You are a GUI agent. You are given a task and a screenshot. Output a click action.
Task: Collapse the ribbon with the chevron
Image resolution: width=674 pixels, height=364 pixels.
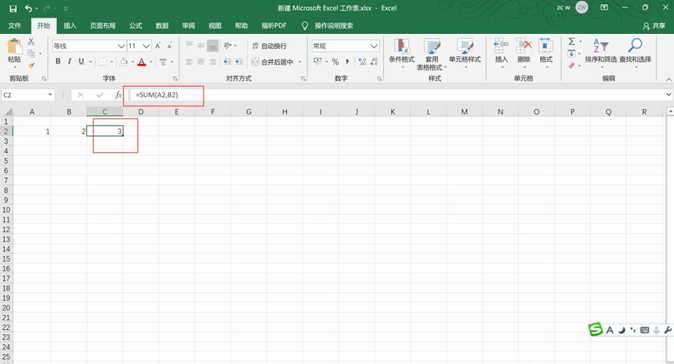tap(669, 79)
